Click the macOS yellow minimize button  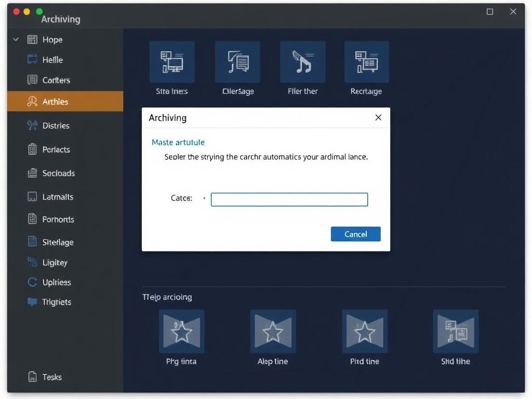click(27, 11)
